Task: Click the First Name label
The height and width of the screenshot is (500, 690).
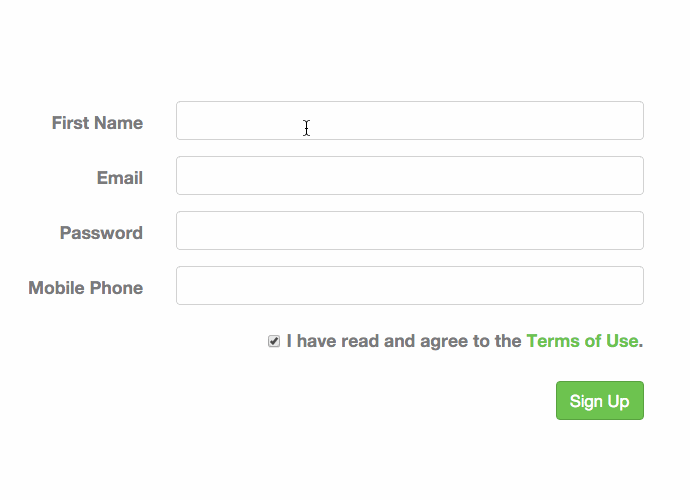Action: click(x=97, y=123)
